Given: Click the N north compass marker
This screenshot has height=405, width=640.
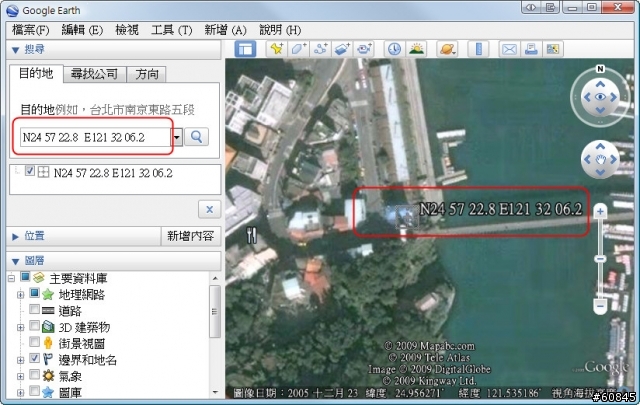Looking at the screenshot, I should (x=600, y=69).
